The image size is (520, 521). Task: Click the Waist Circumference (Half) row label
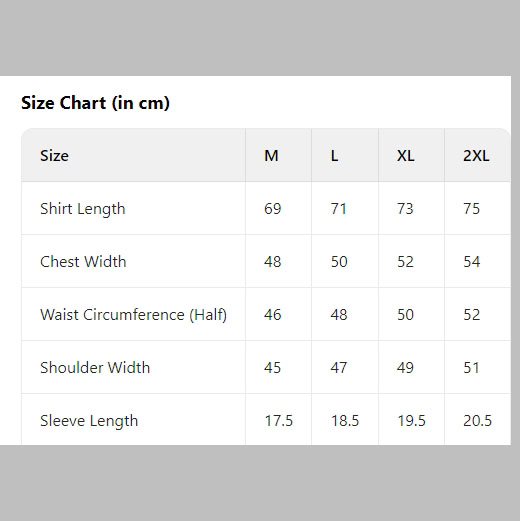click(x=133, y=315)
